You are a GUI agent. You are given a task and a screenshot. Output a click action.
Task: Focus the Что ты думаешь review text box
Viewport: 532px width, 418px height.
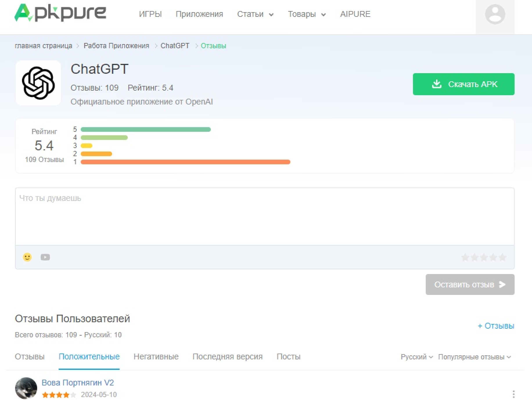(265, 217)
